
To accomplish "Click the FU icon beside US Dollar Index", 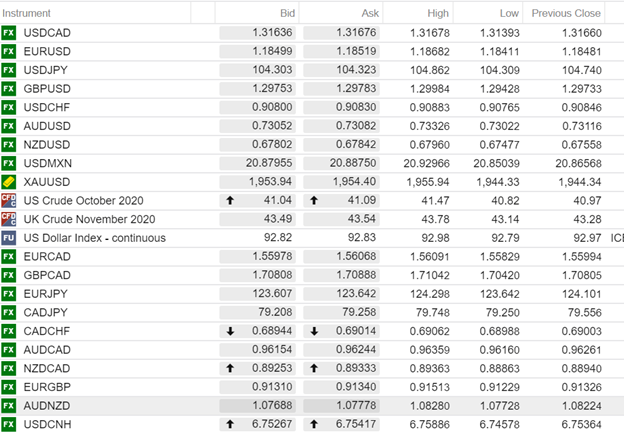I will click(9, 238).
